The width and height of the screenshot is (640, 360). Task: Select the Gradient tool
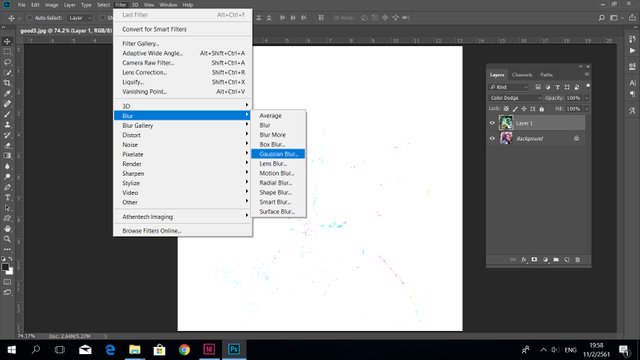pyautogui.click(x=7, y=156)
